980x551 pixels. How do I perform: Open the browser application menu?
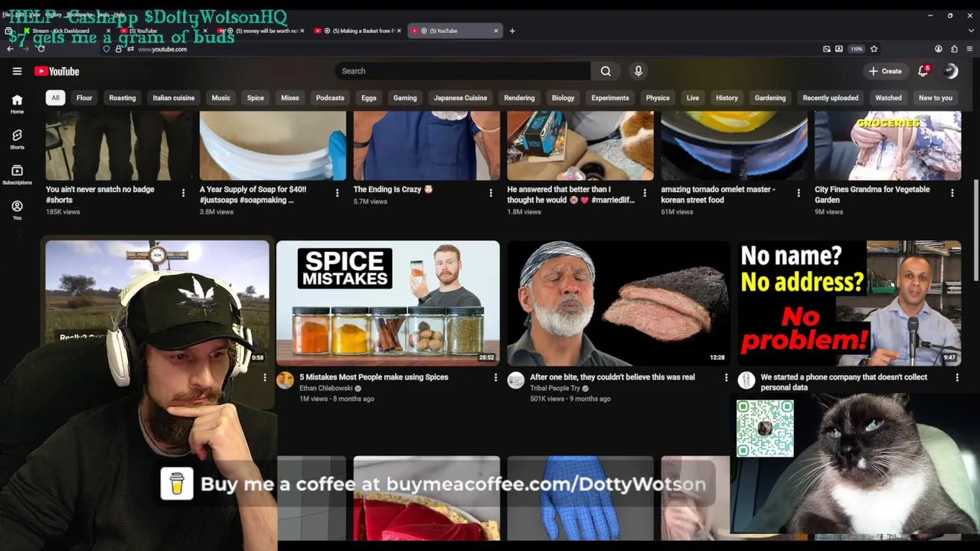[969, 49]
